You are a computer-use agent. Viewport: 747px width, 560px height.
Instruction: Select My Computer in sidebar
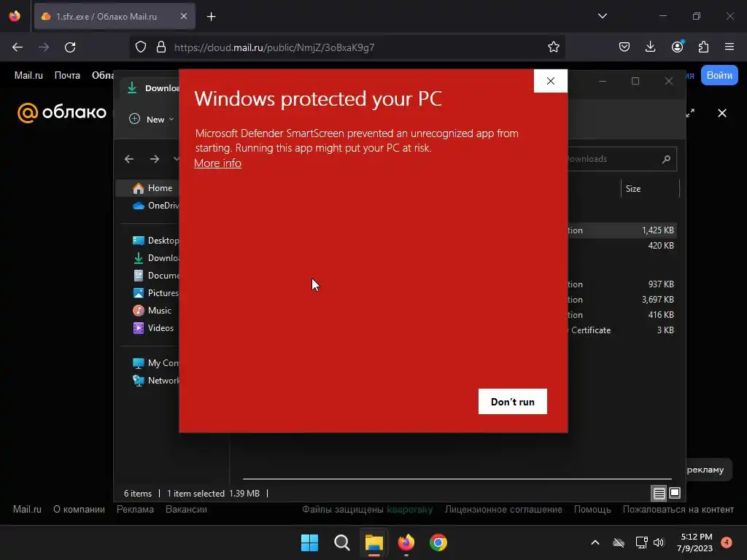(155, 363)
